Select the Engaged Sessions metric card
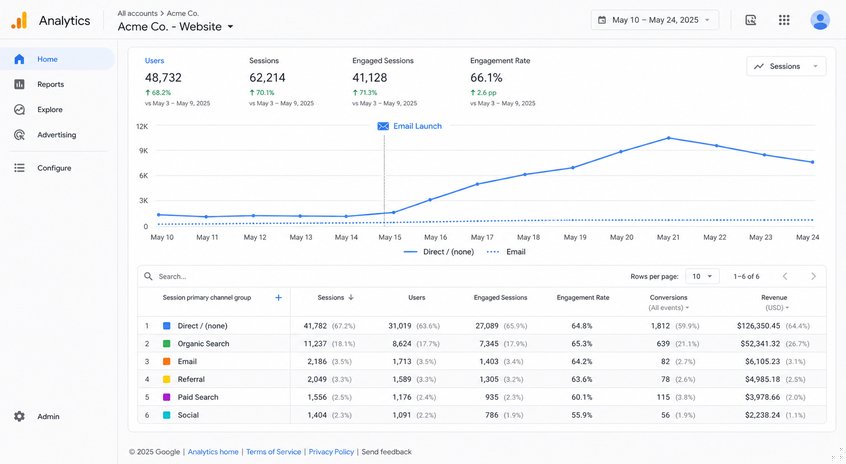The width and height of the screenshot is (846, 464). pyautogui.click(x=385, y=81)
